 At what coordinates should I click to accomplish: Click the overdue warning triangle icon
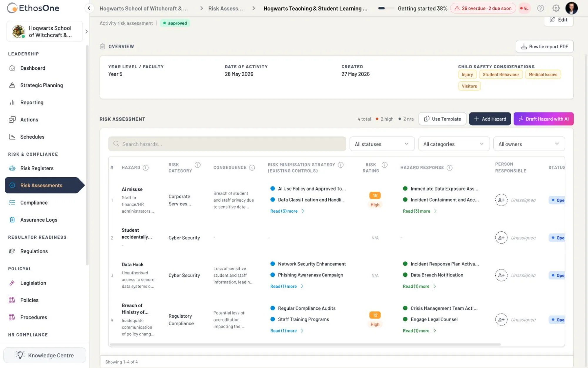click(457, 8)
